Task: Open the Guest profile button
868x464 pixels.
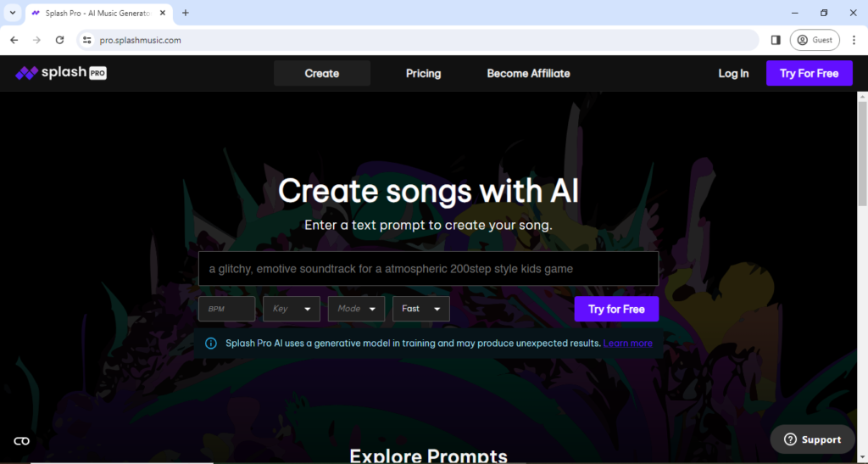Action: [814, 40]
